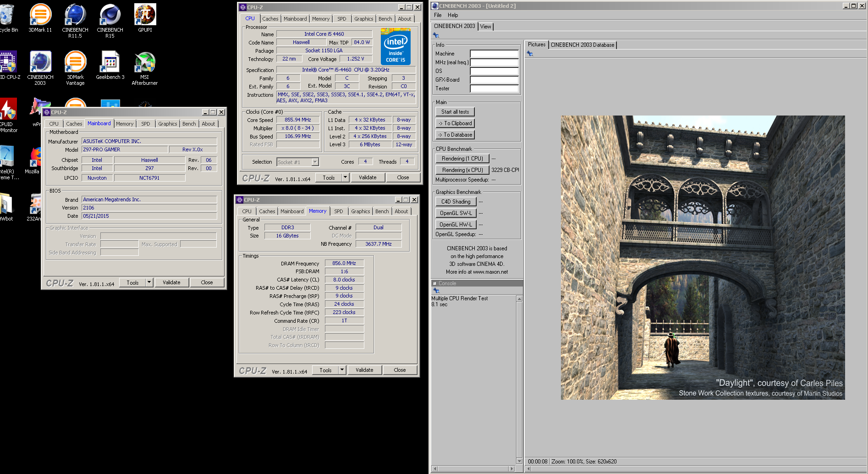Click the 3229 CB-CPU score text

pos(505,170)
